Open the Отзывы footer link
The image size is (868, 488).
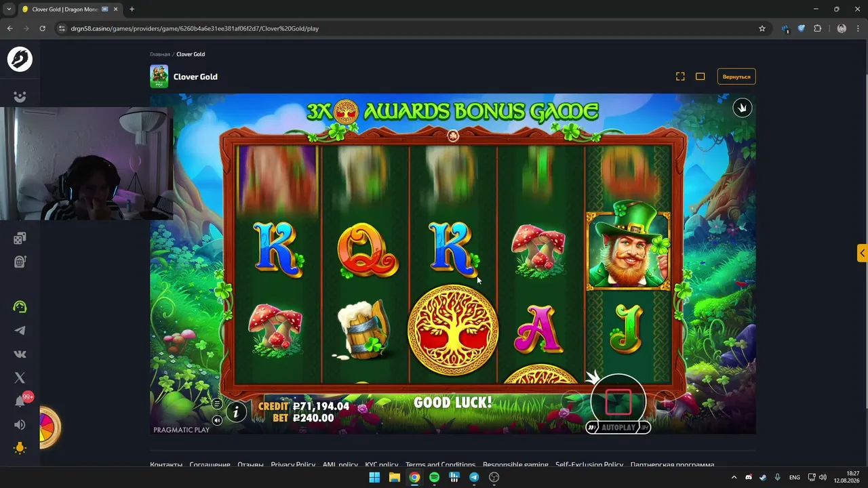[x=250, y=465]
